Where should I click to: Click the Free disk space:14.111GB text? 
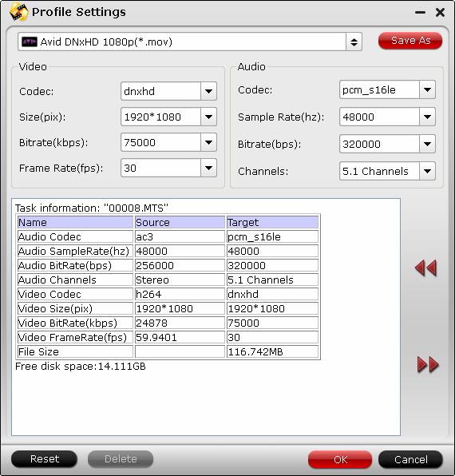click(81, 366)
